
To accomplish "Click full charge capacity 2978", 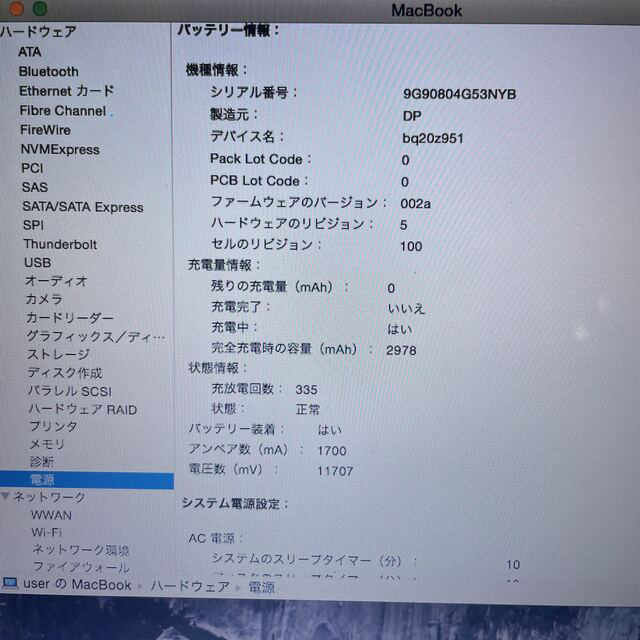I will tap(401, 350).
